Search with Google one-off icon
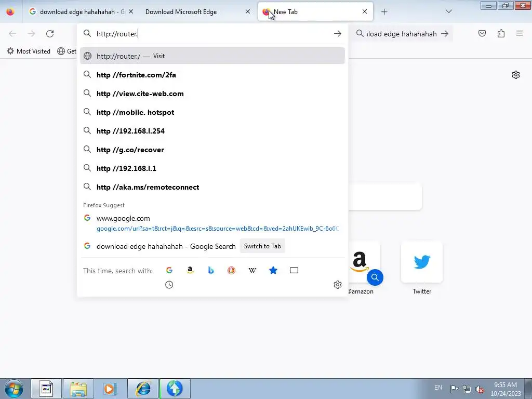 click(x=169, y=270)
